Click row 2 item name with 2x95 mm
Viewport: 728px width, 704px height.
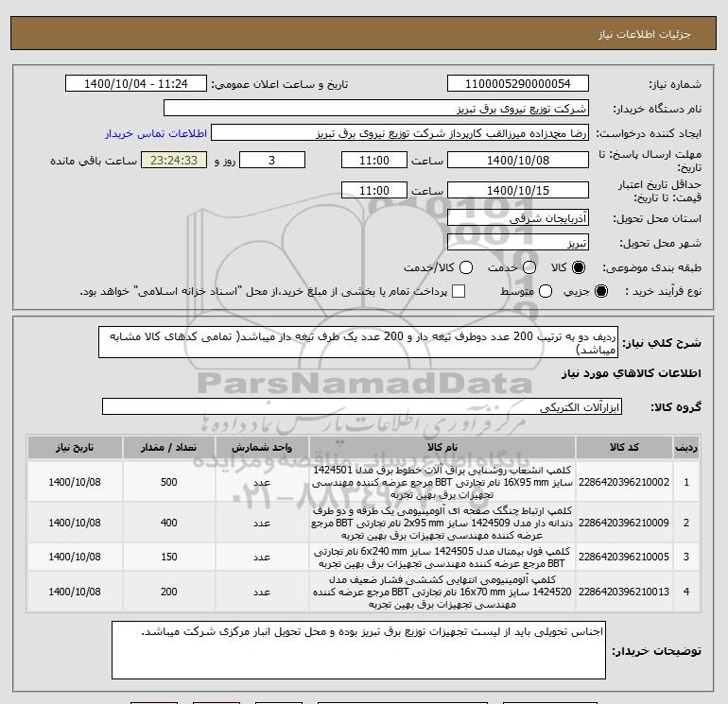(x=442, y=523)
